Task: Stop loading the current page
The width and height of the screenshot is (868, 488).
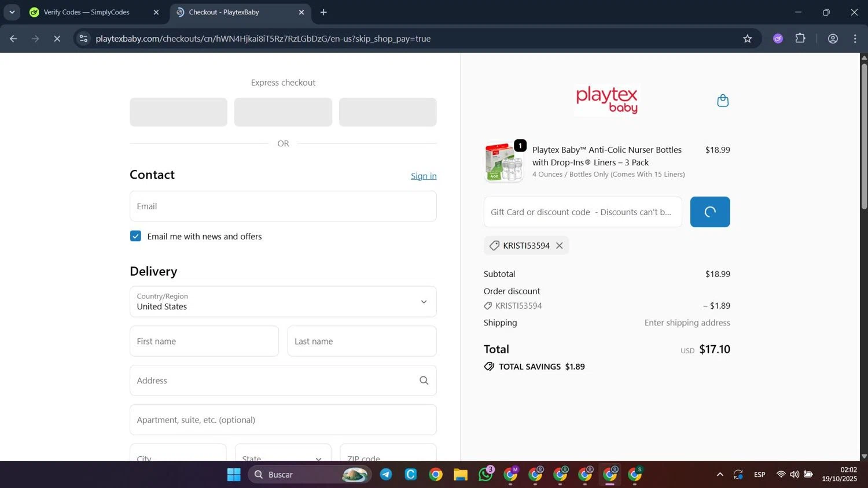Action: 57,39
